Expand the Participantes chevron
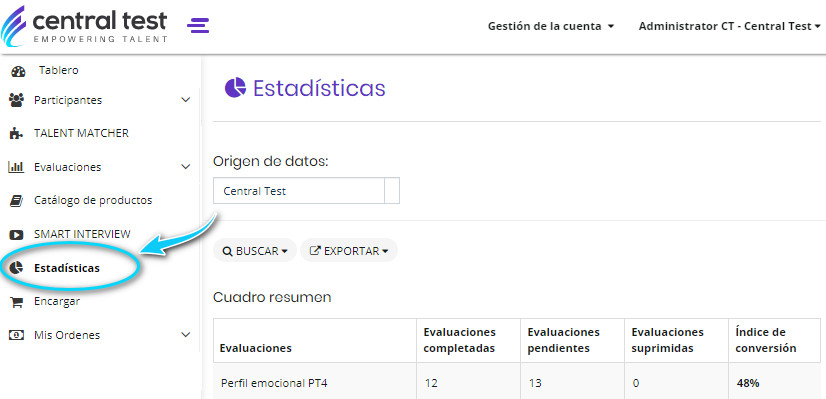Image resolution: width=826 pixels, height=399 pixels. 186,100
